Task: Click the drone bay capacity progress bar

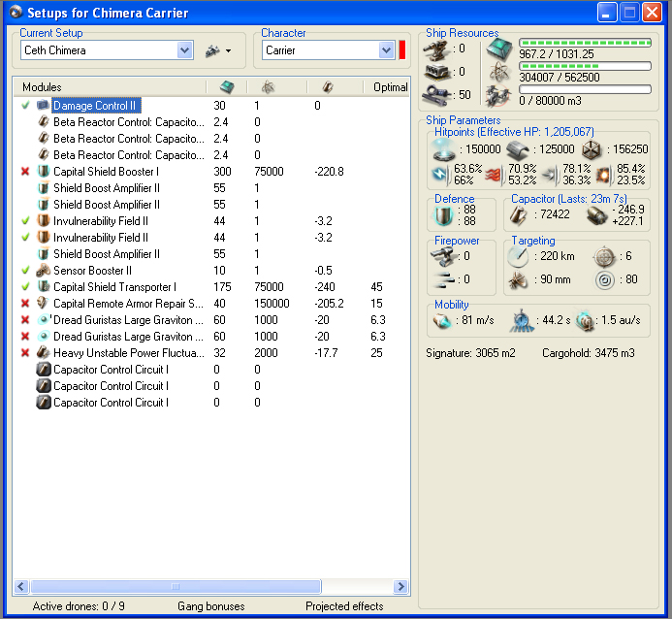Action: tap(585, 89)
